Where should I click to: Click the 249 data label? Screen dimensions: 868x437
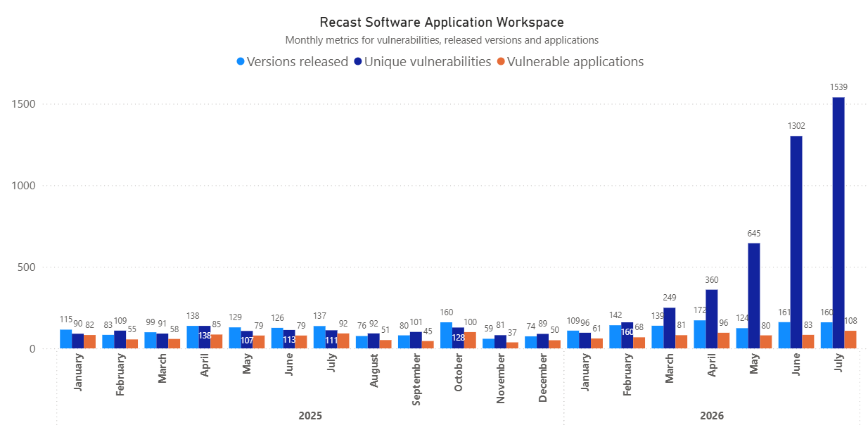670,298
